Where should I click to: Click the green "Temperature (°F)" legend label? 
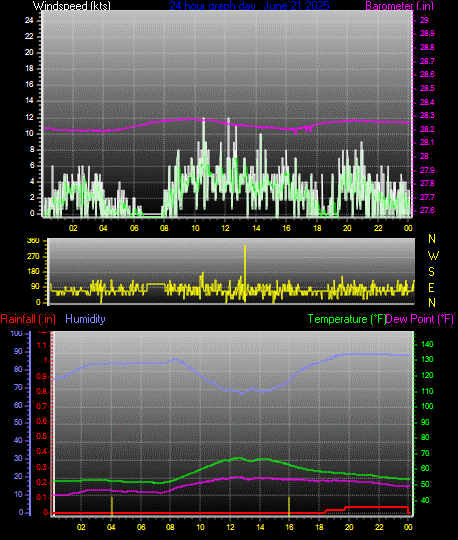[347, 319]
